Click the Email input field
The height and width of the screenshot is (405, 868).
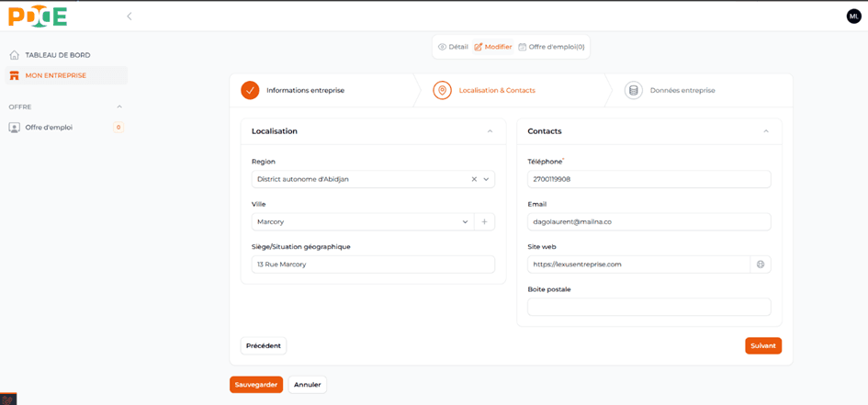pyautogui.click(x=649, y=222)
